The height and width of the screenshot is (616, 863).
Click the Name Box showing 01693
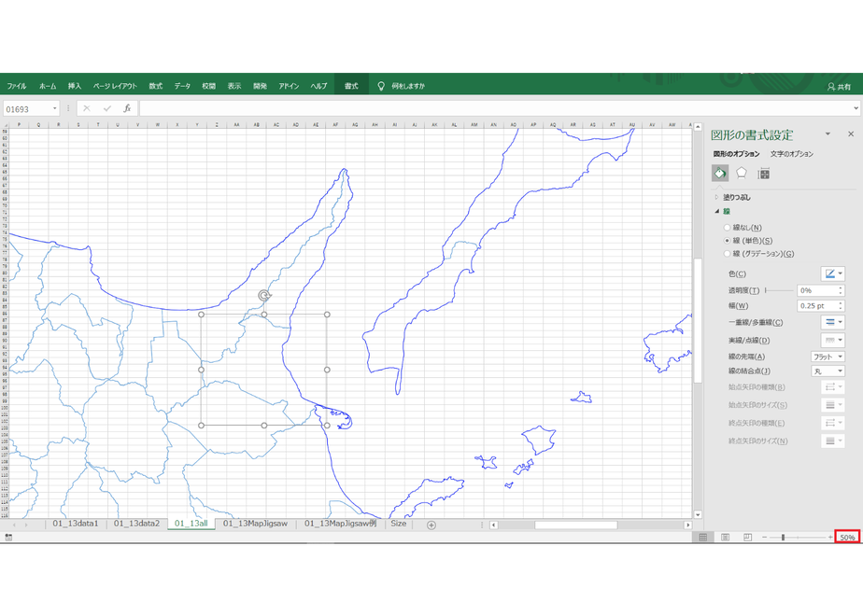[27, 109]
